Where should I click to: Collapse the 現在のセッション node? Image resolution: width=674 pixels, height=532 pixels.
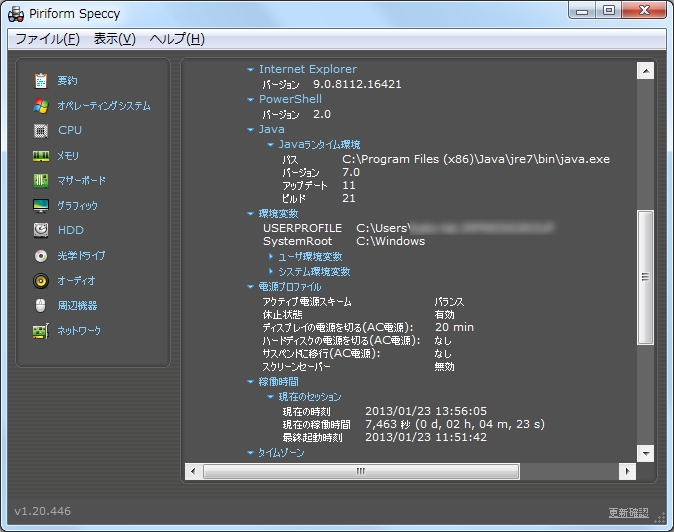(x=270, y=397)
